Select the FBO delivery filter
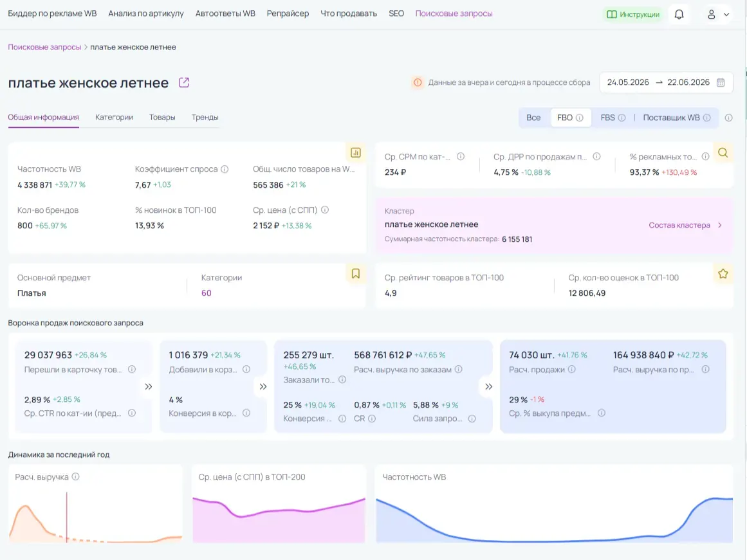 570,118
